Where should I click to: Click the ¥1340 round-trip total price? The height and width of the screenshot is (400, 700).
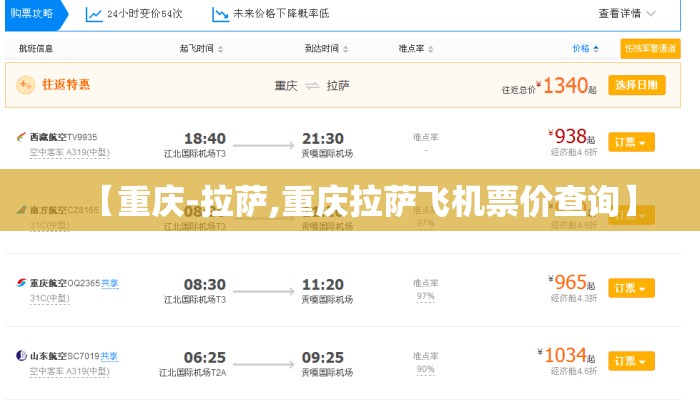pos(566,85)
